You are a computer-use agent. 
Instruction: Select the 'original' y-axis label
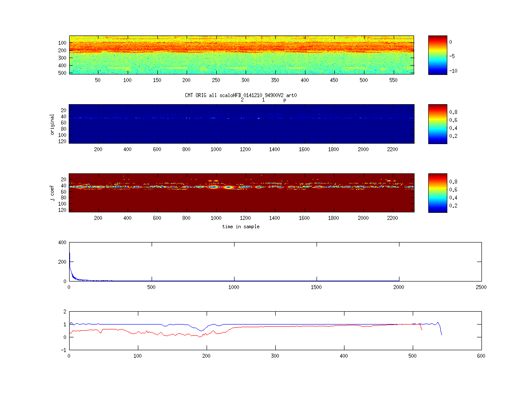click(x=52, y=124)
